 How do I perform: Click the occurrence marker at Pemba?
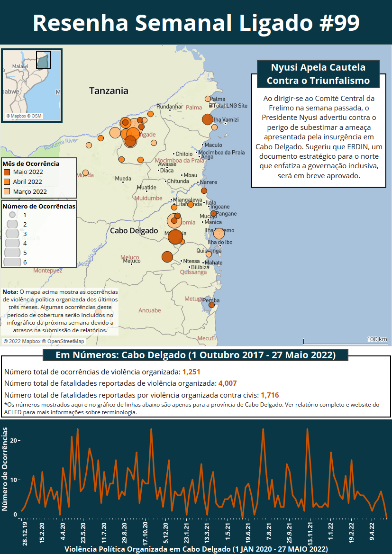pyautogui.click(x=211, y=305)
